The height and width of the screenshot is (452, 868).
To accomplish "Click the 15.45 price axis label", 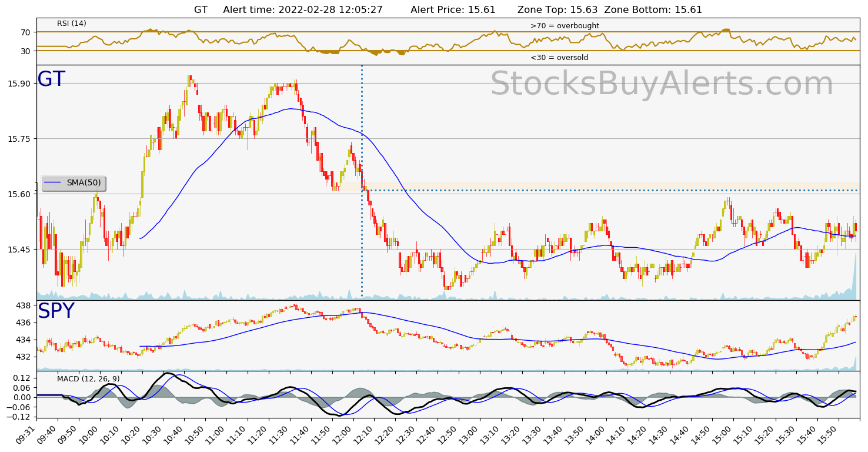I will tap(18, 250).
